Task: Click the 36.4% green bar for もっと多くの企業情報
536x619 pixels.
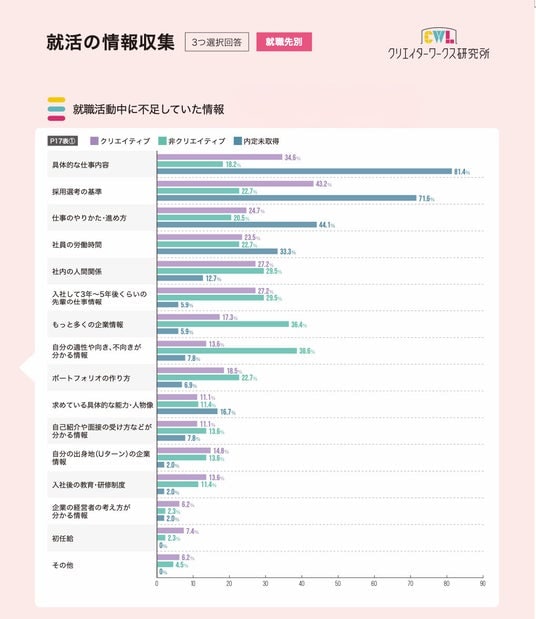Action: [x=223, y=324]
